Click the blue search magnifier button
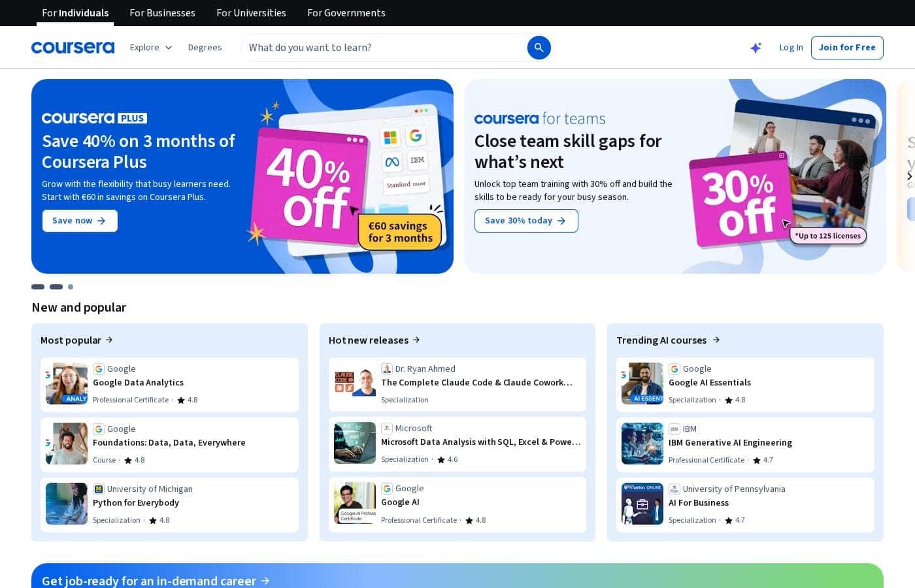This screenshot has width=915, height=588. pyautogui.click(x=539, y=48)
